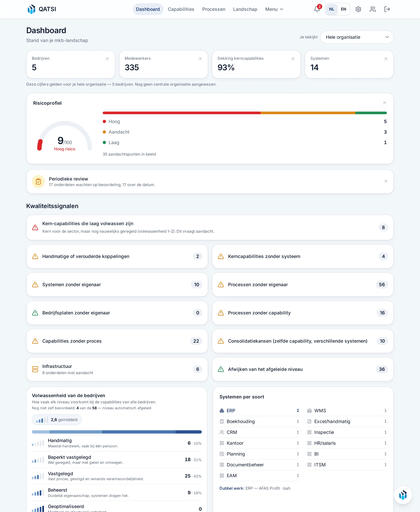Screen dimensions: 420x512
Task: Open Handmatige of verouderde koppelingen signal
Action: coord(117,256)
